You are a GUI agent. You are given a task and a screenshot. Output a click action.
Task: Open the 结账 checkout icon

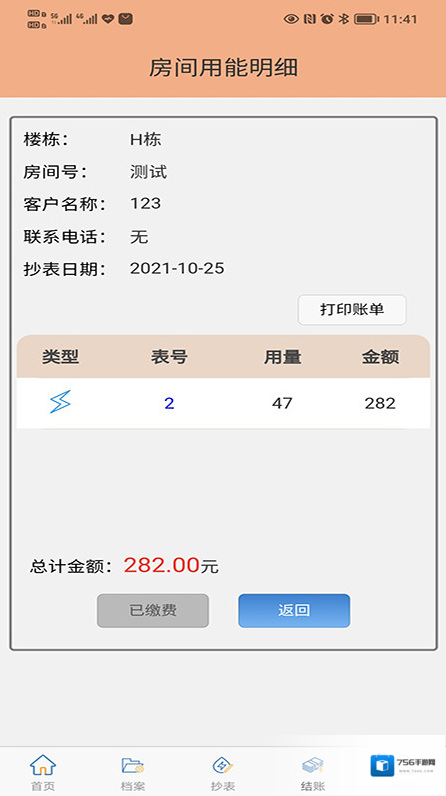tap(313, 765)
